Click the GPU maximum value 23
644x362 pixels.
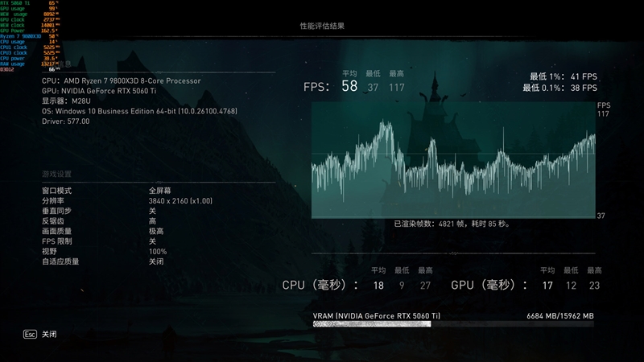[x=594, y=286]
